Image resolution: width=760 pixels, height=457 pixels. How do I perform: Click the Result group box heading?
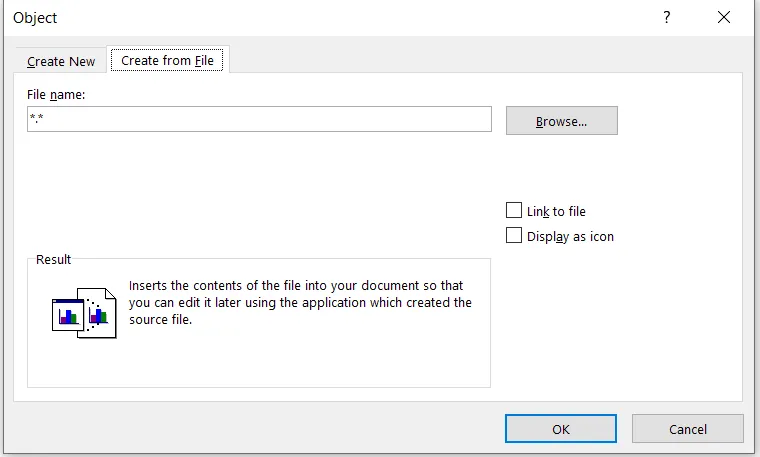pos(53,259)
